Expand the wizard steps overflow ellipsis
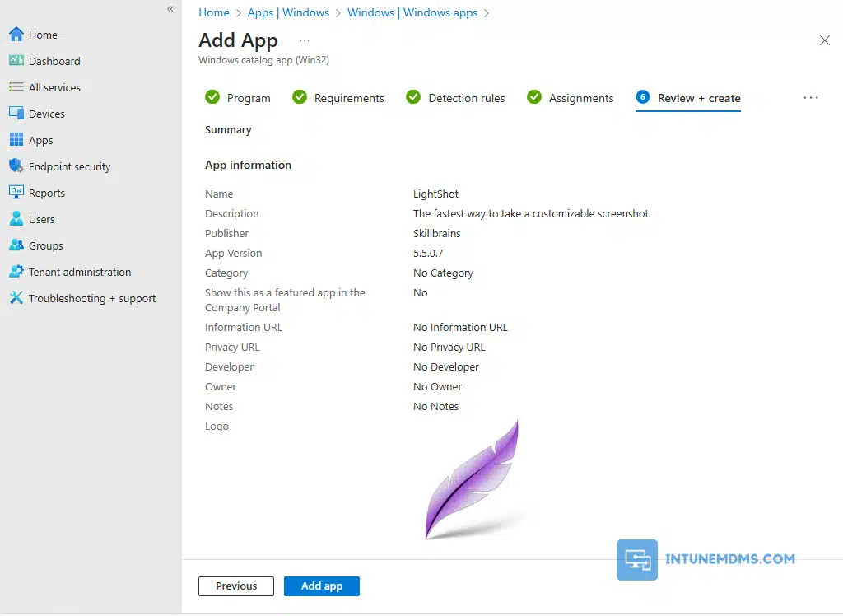The width and height of the screenshot is (843, 616). (811, 98)
